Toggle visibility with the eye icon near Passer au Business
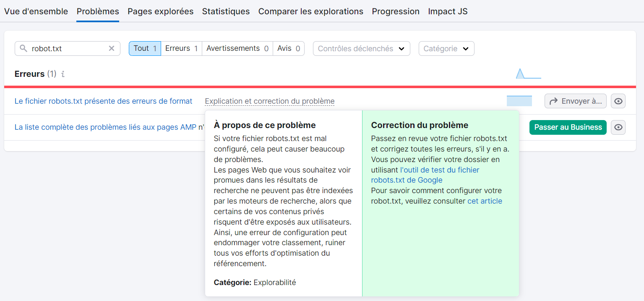Image resolution: width=644 pixels, height=301 pixels. [x=618, y=127]
